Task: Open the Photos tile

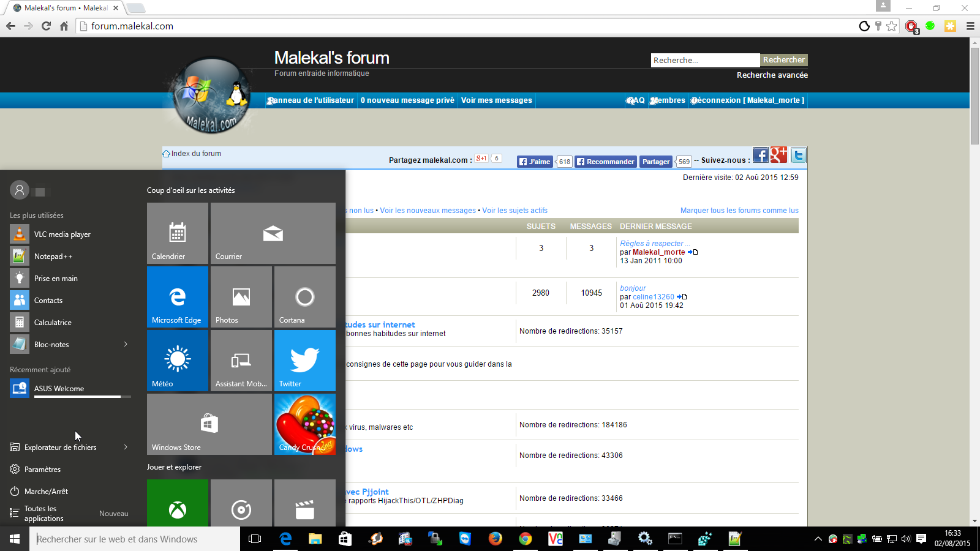Action: 241,297
